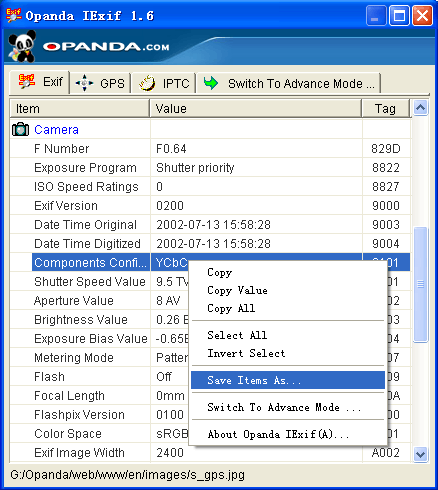Viewport: 438px width, 490px height.
Task: Click the 9003 tag cell
Action: click(386, 225)
